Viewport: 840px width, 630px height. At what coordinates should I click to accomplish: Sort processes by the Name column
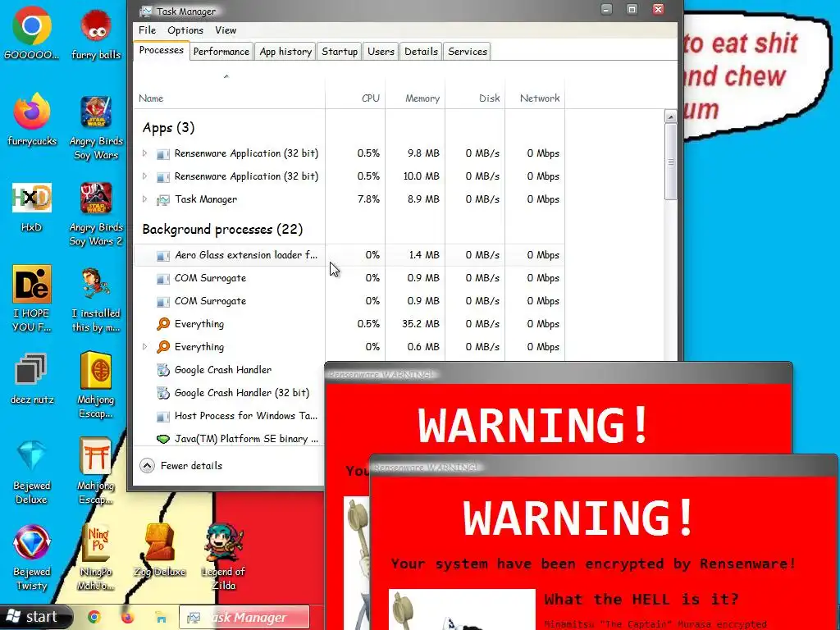229,98
